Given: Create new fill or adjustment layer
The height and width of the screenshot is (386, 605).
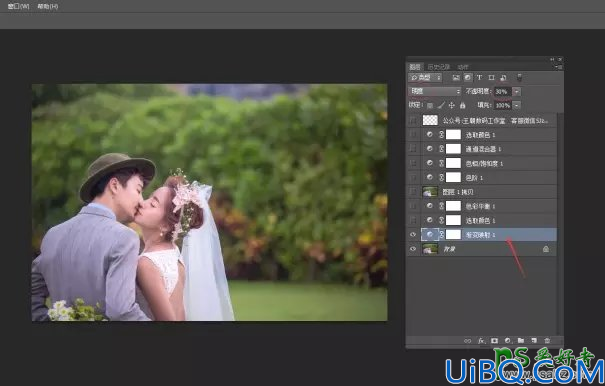Looking at the screenshot, I should 508,341.
